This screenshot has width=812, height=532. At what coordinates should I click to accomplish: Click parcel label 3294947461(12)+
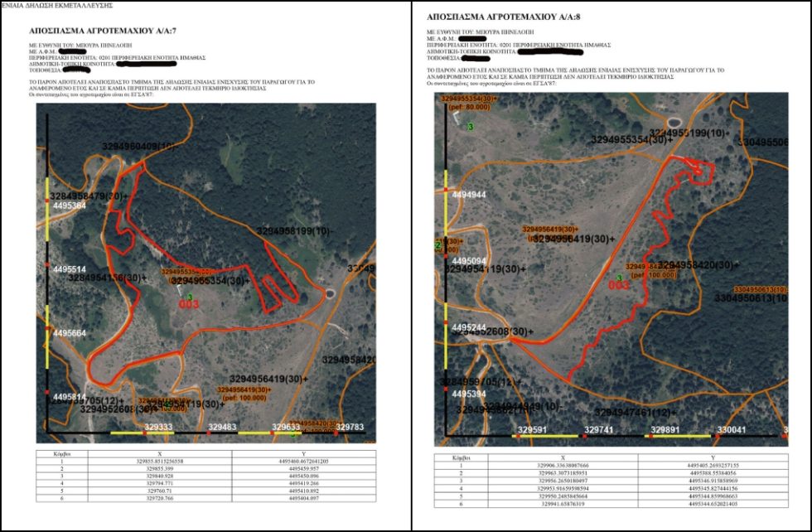point(636,413)
